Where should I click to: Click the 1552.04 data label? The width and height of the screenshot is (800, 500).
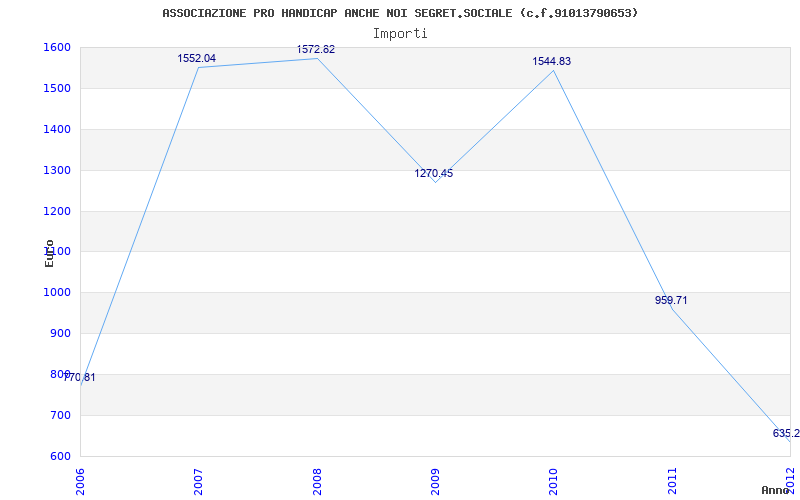[196, 59]
